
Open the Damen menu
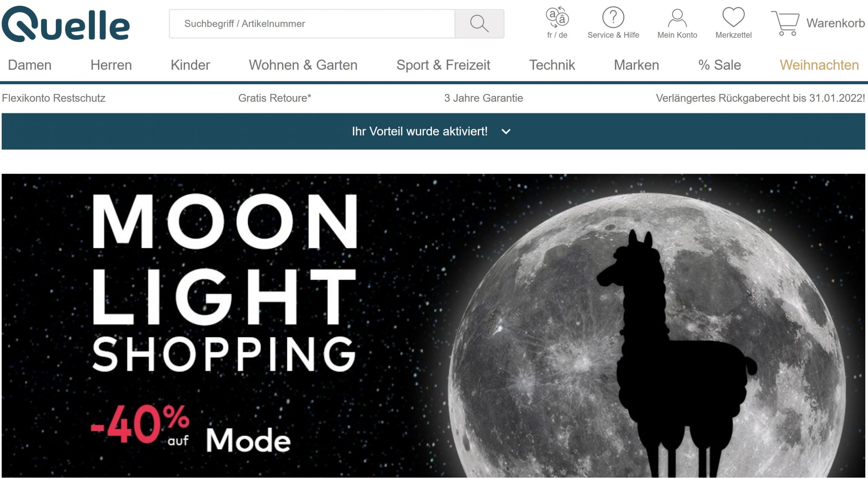point(29,65)
